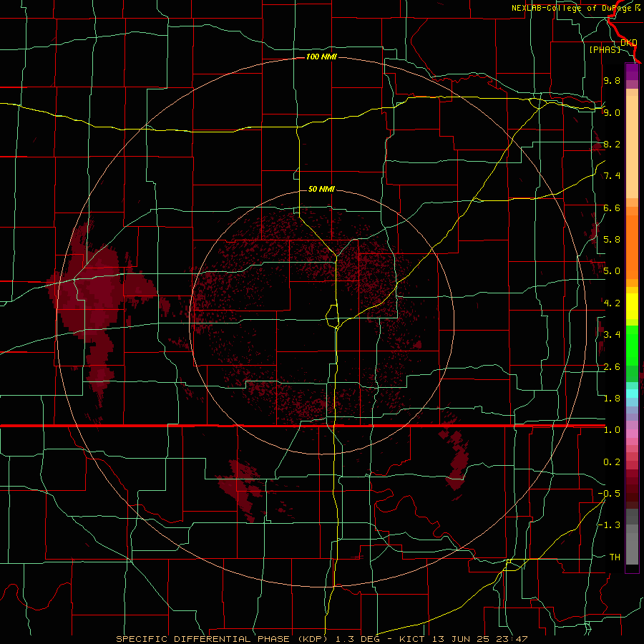
Task: Click the 2.6 value on the color scale
Action: click(612, 367)
